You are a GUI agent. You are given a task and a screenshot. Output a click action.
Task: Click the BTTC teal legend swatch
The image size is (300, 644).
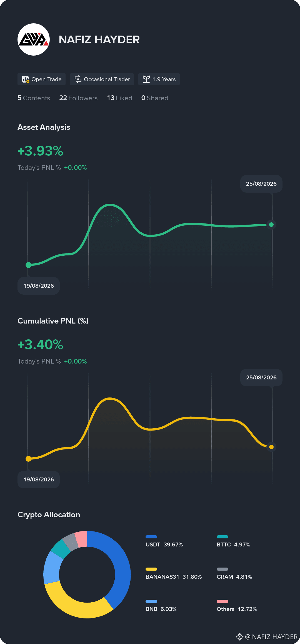(x=222, y=537)
